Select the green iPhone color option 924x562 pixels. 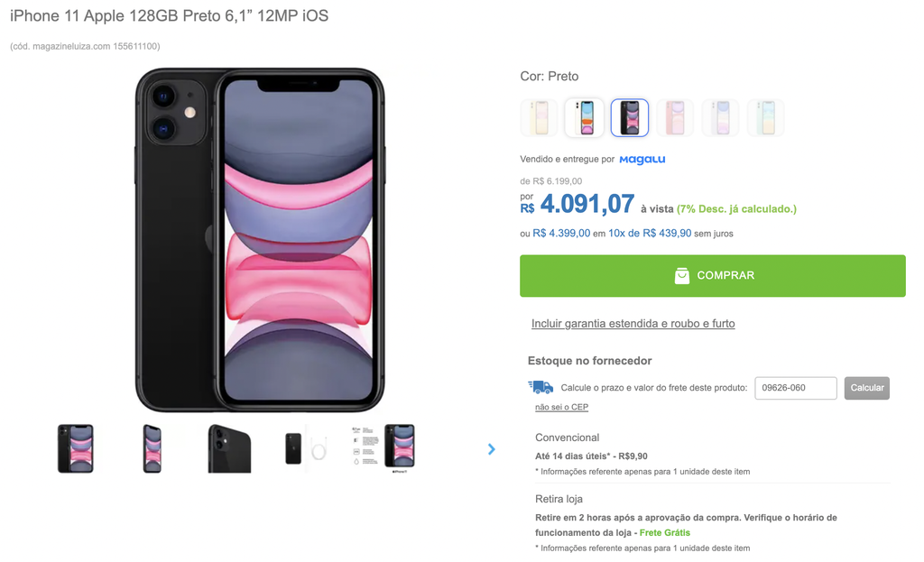pyautogui.click(x=765, y=118)
